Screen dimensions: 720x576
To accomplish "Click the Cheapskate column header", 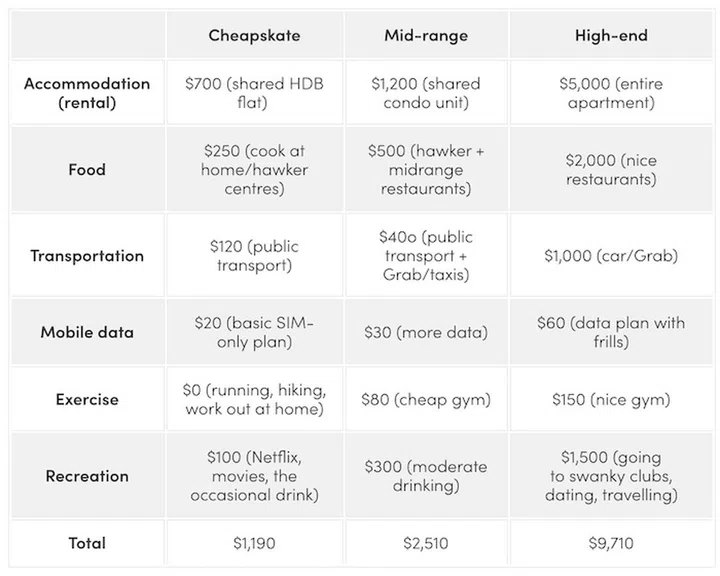I will point(254,36).
